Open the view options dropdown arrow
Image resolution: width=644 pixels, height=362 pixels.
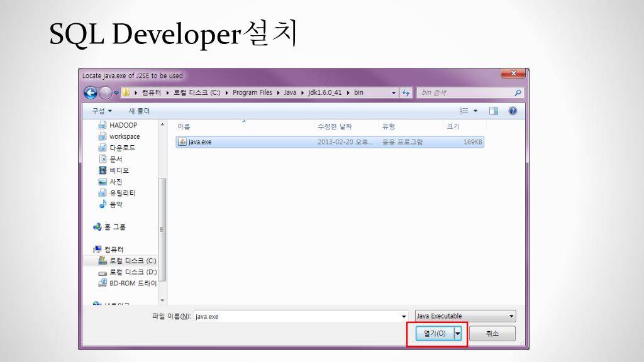pos(475,111)
